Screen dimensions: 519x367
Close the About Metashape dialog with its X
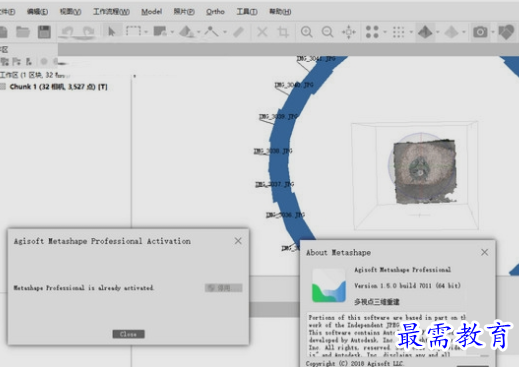[x=485, y=252]
